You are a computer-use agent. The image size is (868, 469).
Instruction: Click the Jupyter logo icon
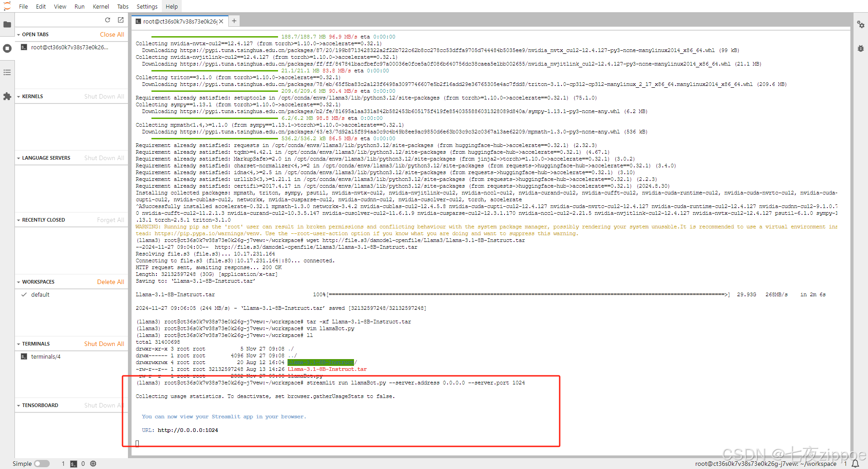point(7,6)
